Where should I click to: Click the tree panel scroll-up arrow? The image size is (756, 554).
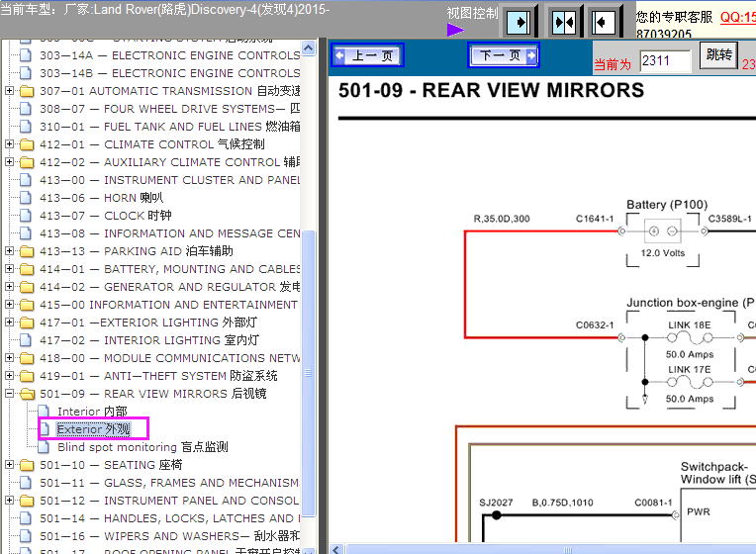(x=309, y=48)
